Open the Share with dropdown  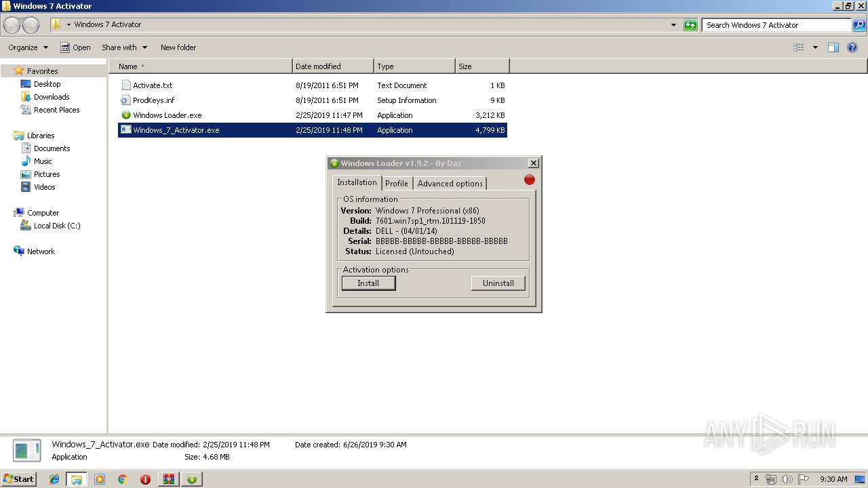click(125, 47)
